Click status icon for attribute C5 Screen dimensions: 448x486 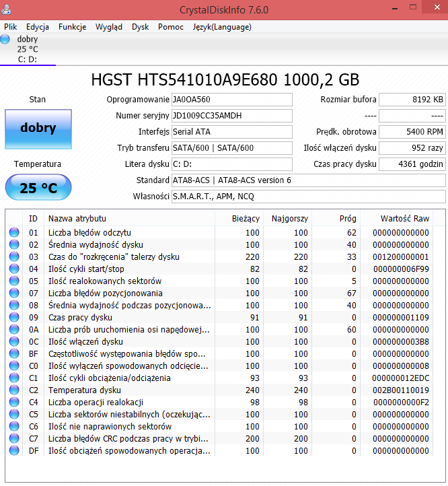(14, 414)
